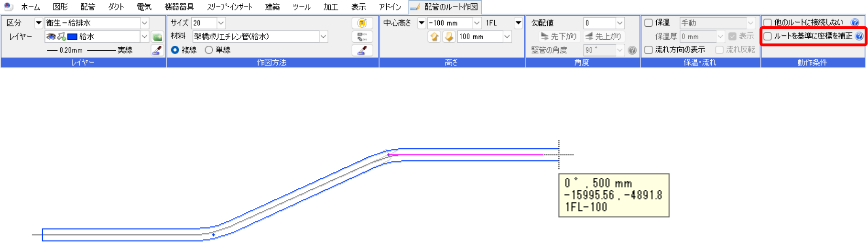The height and width of the screenshot is (251, 868).
Task: Click help icon next to 他のルートに接続しない
Action: (x=855, y=22)
